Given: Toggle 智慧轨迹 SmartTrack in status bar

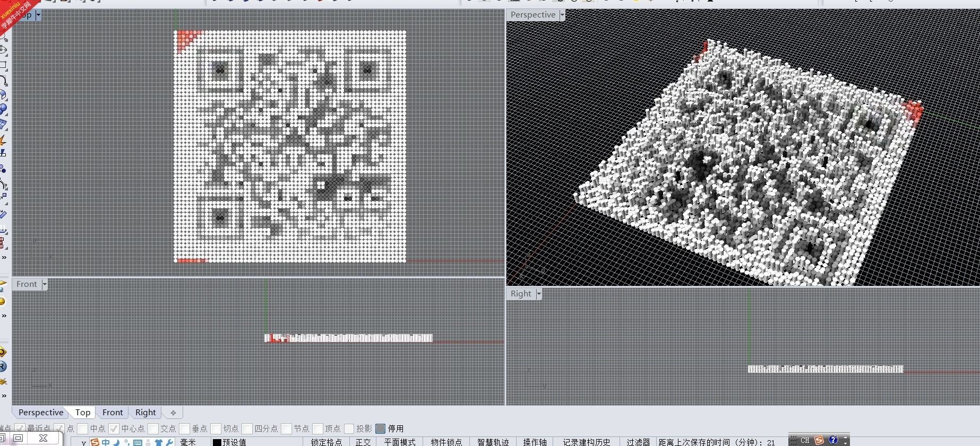Looking at the screenshot, I should click(493, 442).
